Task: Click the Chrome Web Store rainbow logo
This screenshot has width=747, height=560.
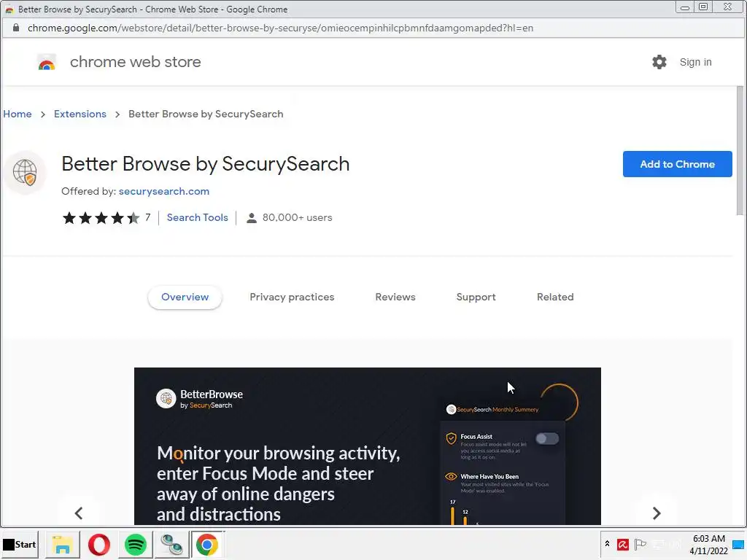Action: point(47,63)
